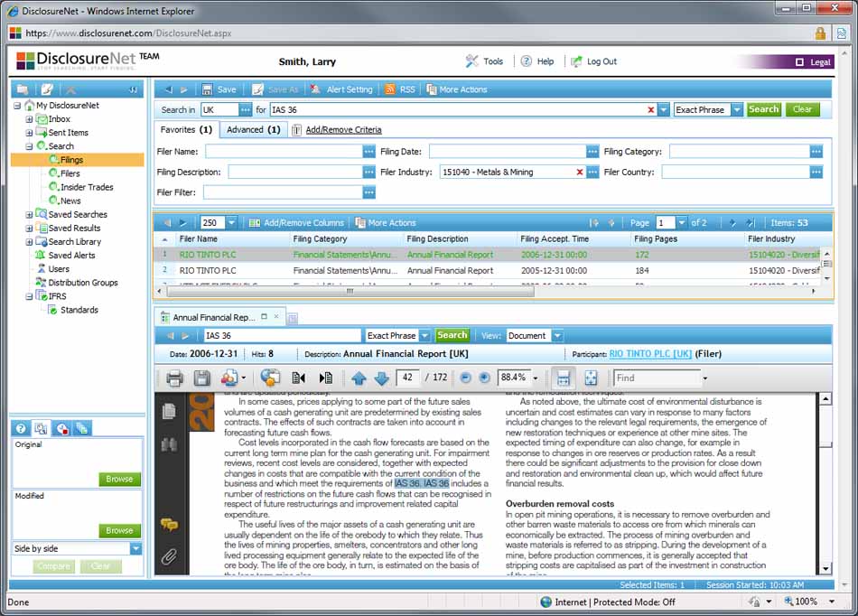
Task: Open the help tab in compare panel
Action: tap(21, 428)
